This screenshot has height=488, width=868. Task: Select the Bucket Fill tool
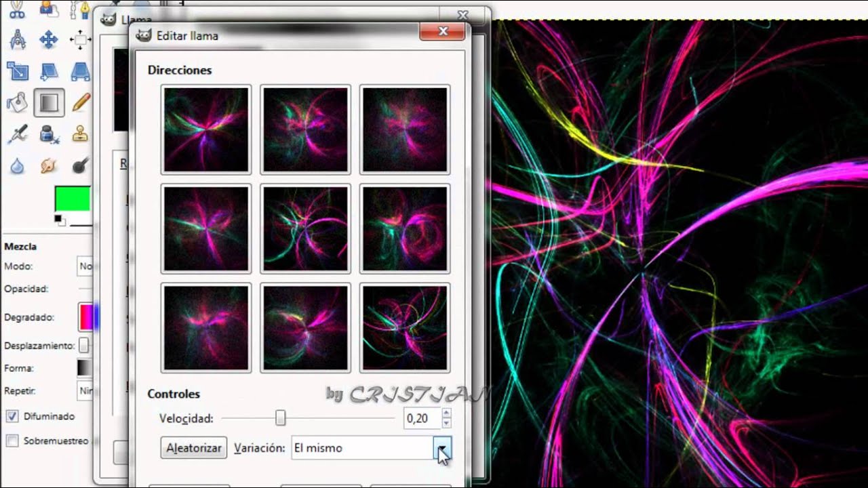16,102
